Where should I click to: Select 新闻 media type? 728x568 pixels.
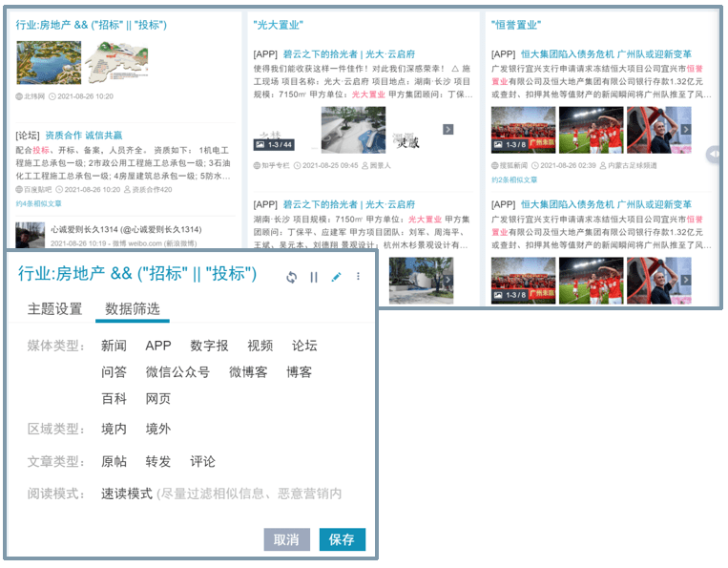(x=114, y=346)
